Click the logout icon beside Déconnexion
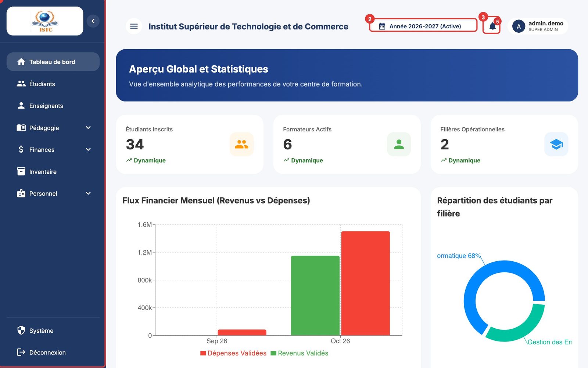The image size is (588, 368). 21,352
